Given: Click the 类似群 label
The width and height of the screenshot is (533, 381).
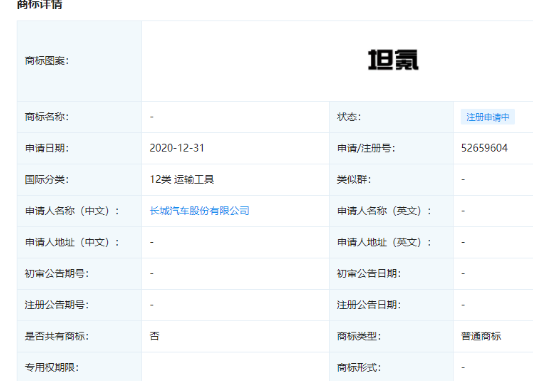Looking at the screenshot, I should [x=354, y=179].
